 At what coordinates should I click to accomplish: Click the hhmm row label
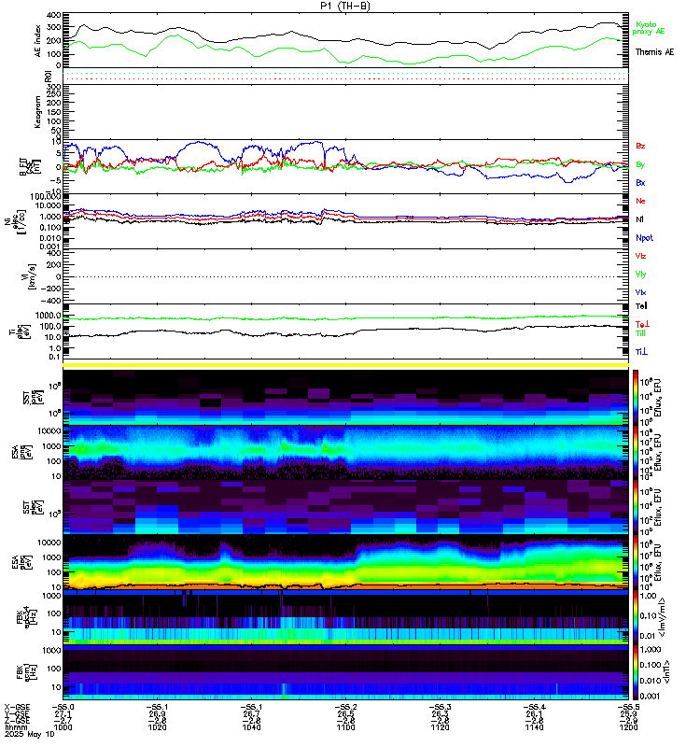15,727
